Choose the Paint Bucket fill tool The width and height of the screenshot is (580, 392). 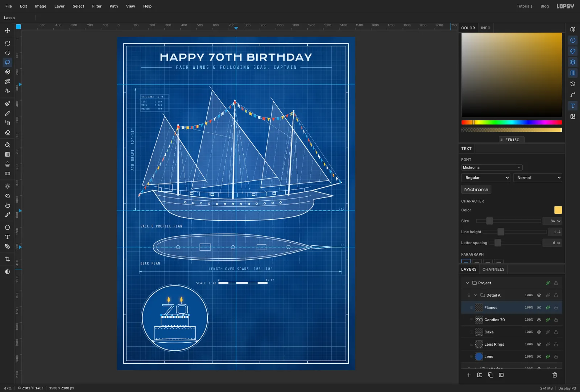7,145
